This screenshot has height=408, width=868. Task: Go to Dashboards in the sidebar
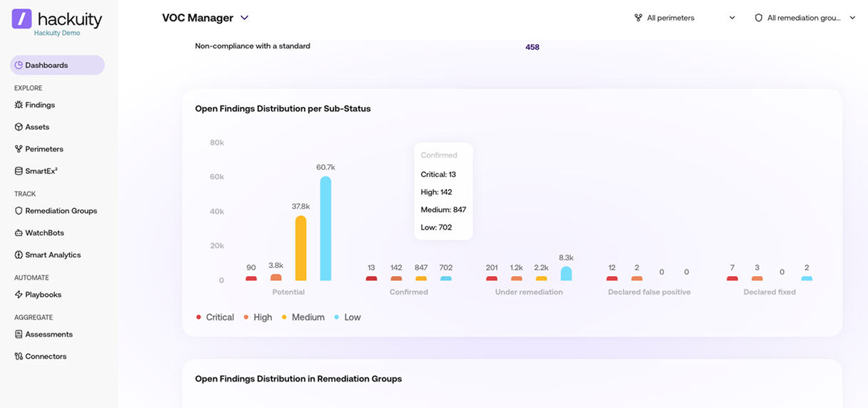[57, 65]
